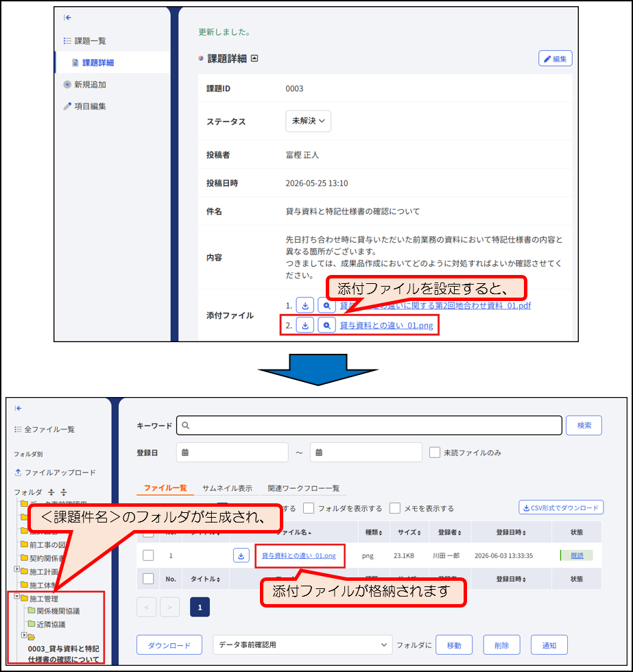Open the start 登録日 date picker

tap(232, 452)
